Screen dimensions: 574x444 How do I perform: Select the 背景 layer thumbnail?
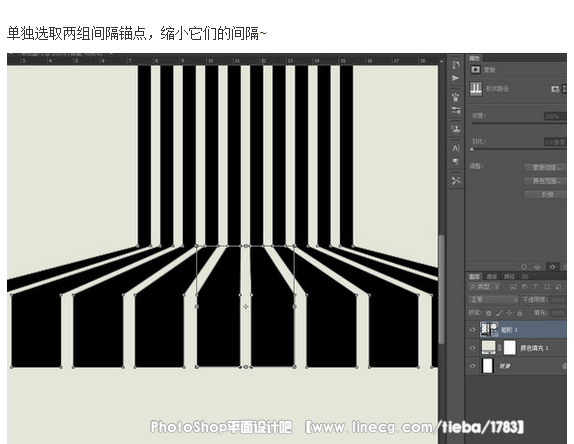click(487, 366)
